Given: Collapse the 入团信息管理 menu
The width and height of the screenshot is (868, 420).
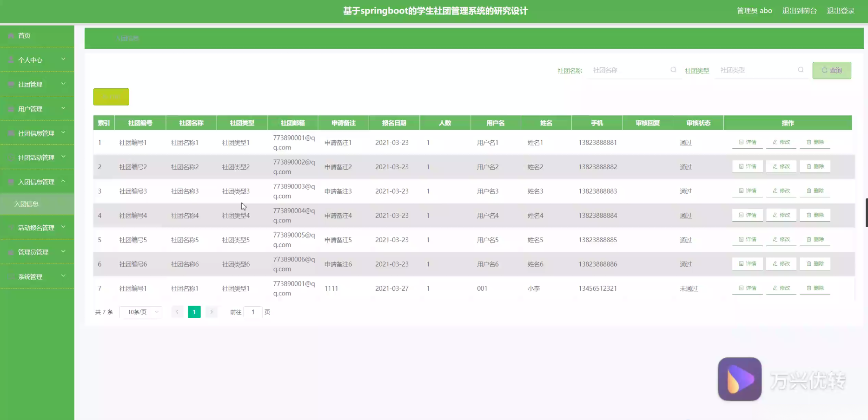Looking at the screenshot, I should pos(37,181).
